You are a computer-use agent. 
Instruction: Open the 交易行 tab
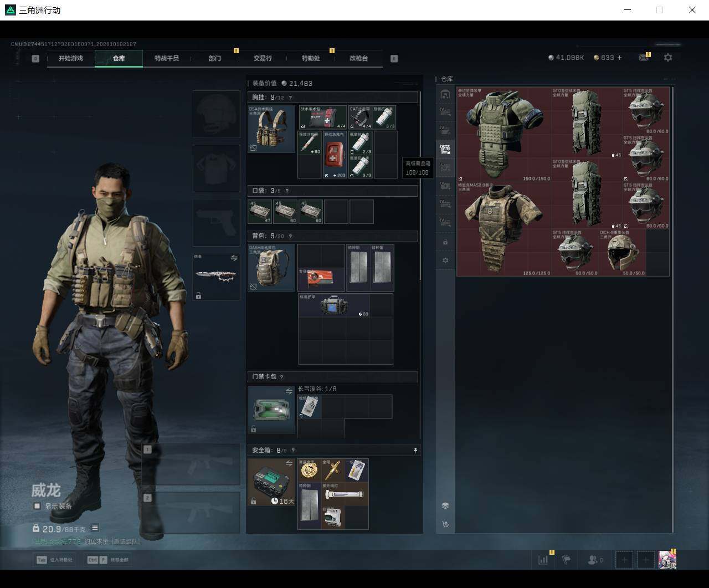tap(263, 58)
